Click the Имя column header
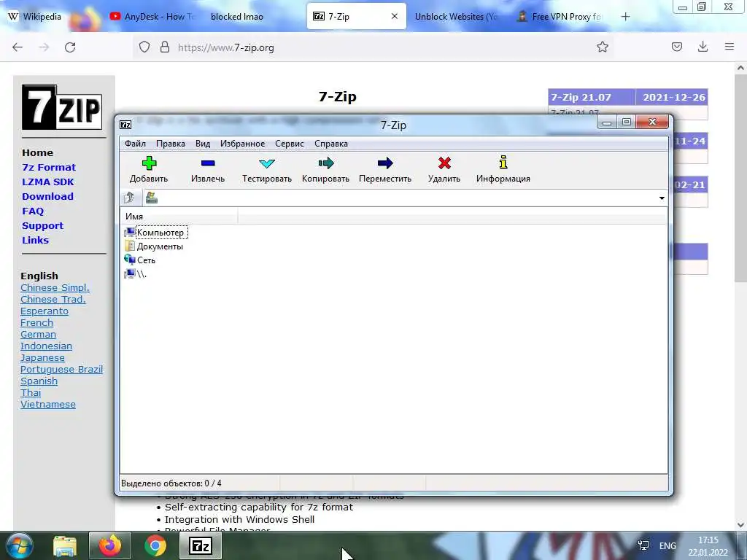Image resolution: width=747 pixels, height=560 pixels. point(179,216)
